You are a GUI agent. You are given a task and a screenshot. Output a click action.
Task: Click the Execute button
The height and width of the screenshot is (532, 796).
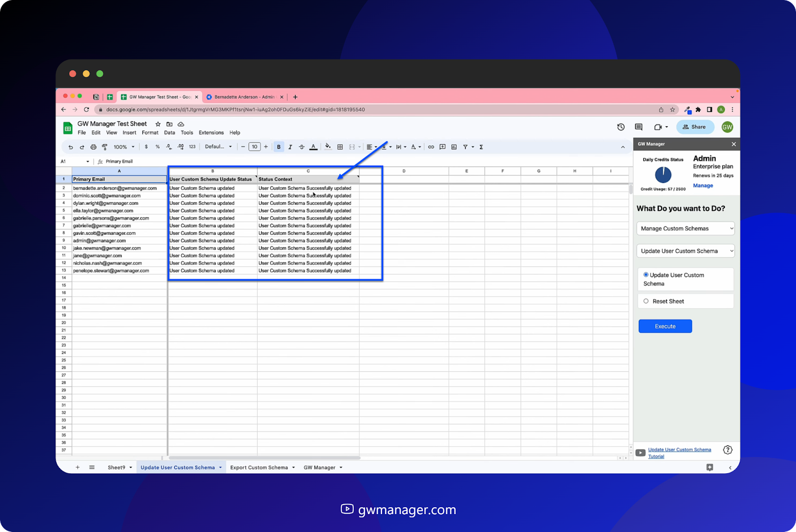pos(665,326)
